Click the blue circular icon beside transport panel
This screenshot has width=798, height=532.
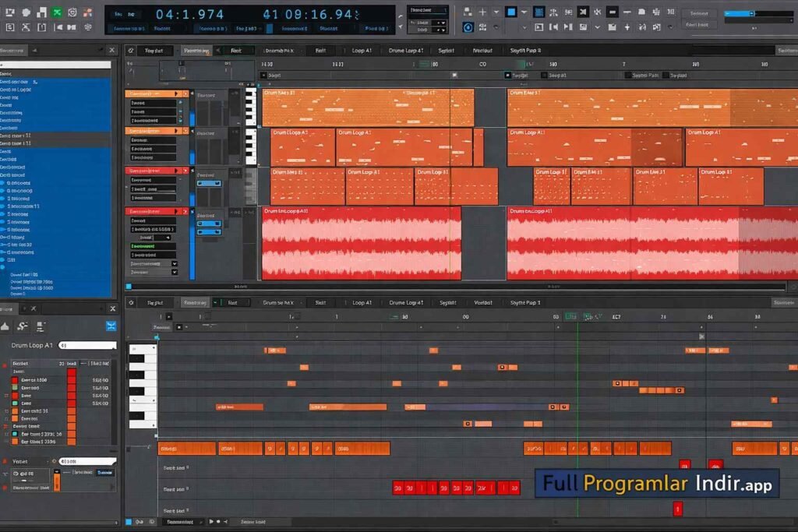pyautogui.click(x=468, y=27)
